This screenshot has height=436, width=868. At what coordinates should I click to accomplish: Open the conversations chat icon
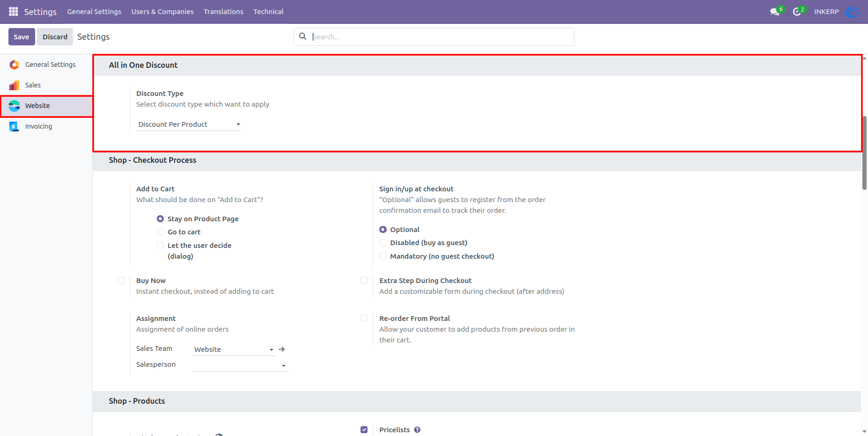[775, 12]
